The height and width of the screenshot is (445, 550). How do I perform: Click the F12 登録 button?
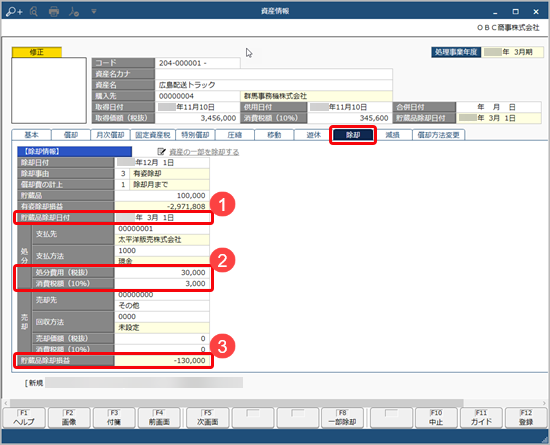tap(526, 418)
